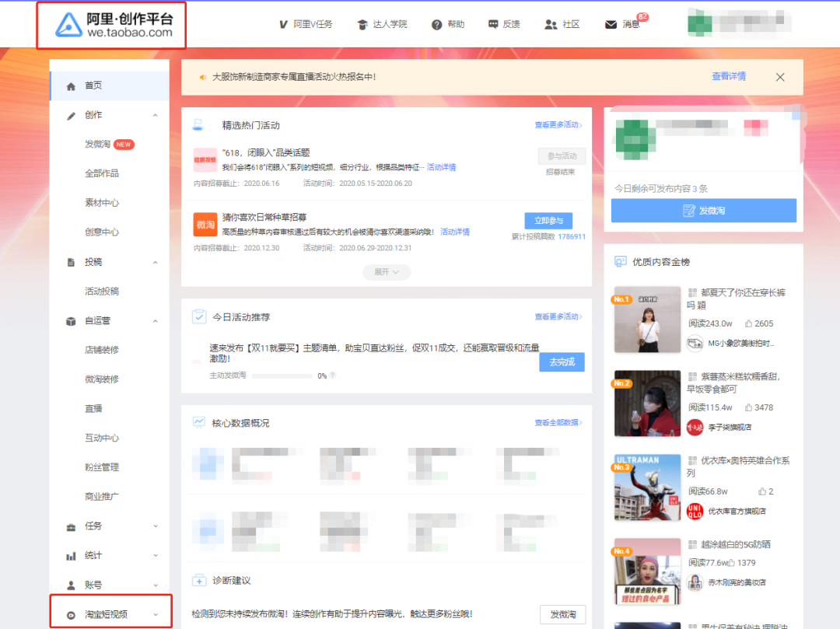Open the 查看详情 banner link
The image size is (840, 629).
point(728,77)
